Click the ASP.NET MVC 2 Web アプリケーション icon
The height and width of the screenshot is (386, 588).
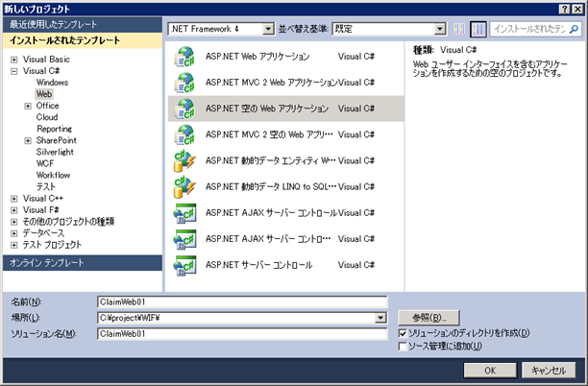coord(184,83)
